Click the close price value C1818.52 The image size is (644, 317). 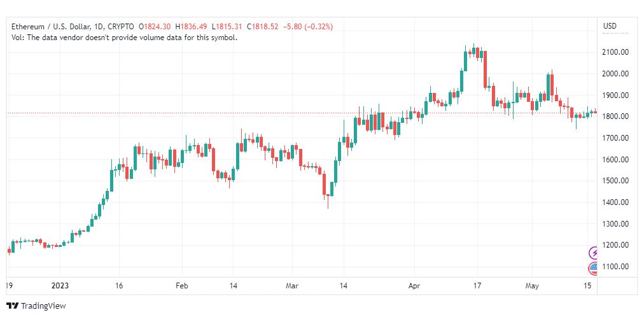(x=262, y=26)
